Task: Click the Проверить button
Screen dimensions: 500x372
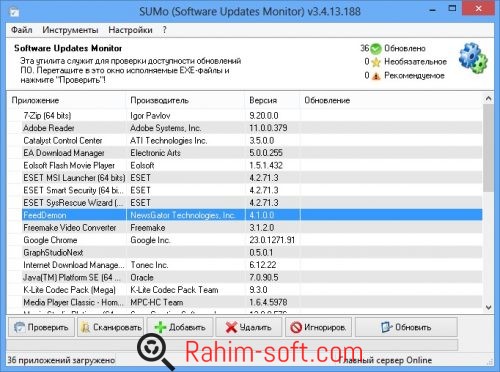Action: point(41,327)
